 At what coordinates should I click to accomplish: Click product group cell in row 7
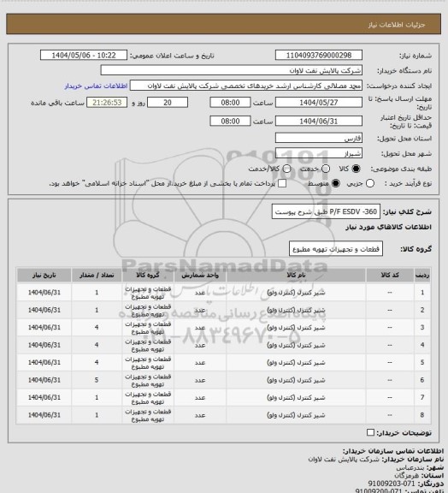point(148,397)
